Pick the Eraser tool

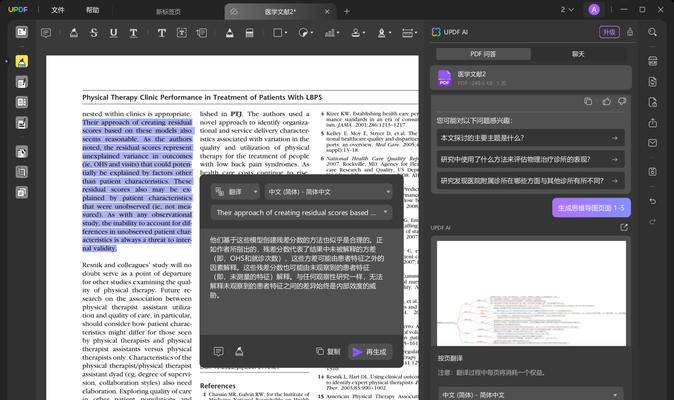click(249, 33)
